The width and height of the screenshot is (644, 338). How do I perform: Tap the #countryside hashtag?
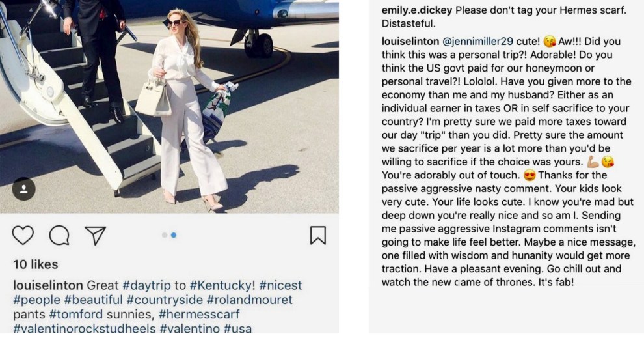[x=165, y=300]
